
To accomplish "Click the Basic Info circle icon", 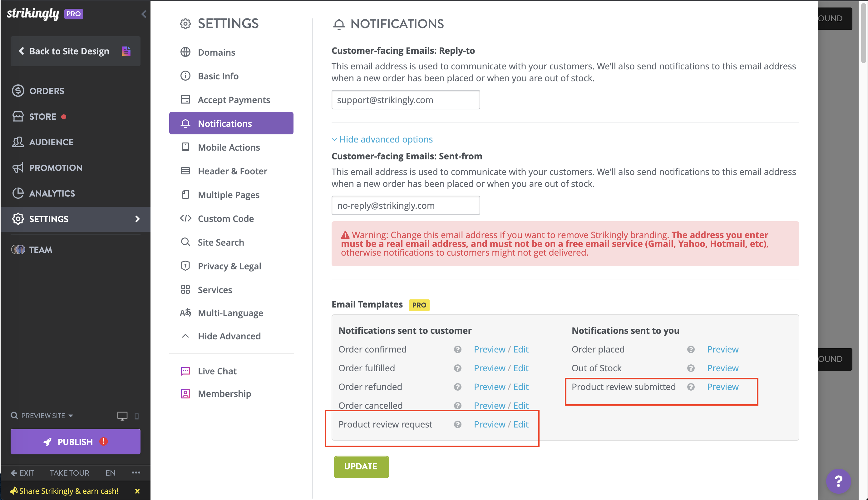I will pos(185,76).
